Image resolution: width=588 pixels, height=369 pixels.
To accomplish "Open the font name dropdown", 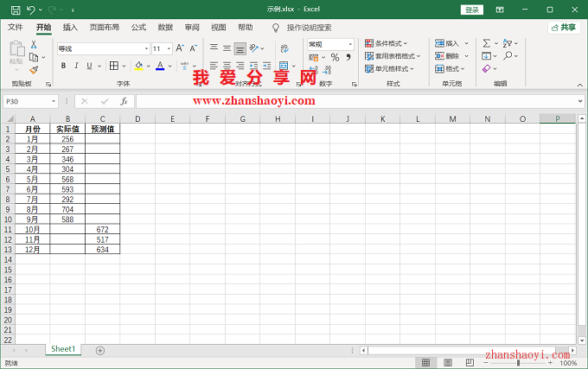I will point(146,48).
